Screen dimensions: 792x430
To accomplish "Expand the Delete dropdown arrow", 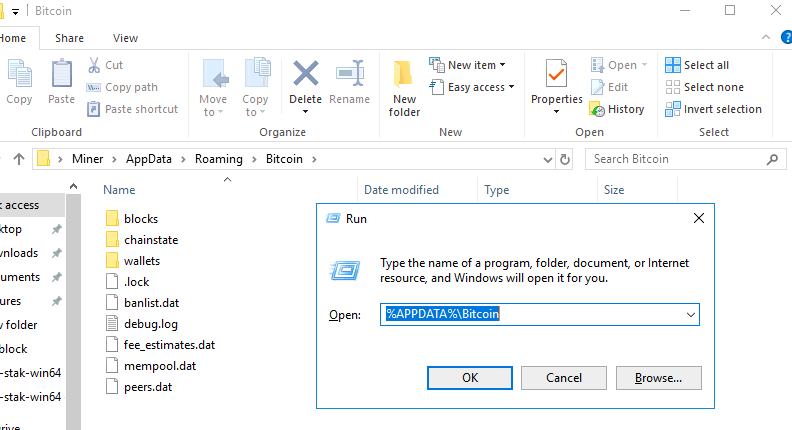I will pos(306,112).
